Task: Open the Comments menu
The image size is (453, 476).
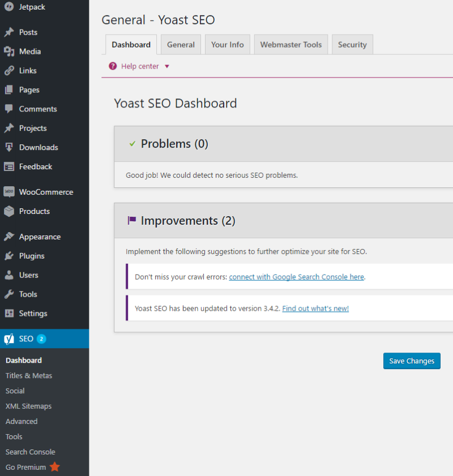Action: (x=38, y=109)
